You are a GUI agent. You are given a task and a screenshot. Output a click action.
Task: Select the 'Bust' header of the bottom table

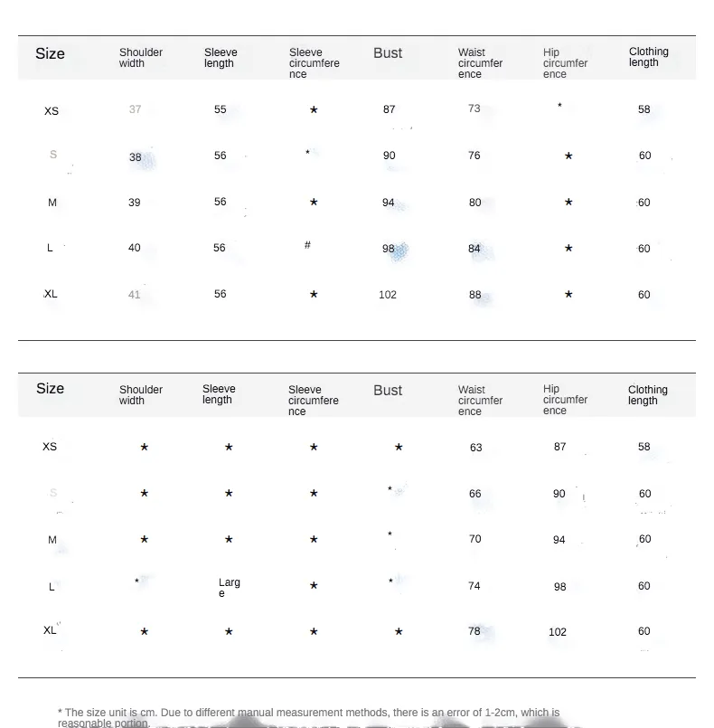(388, 391)
